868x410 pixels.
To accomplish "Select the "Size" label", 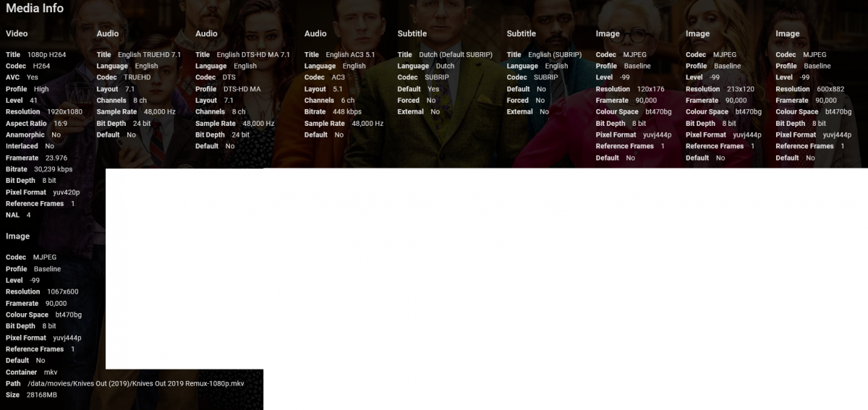I will [x=12, y=395].
